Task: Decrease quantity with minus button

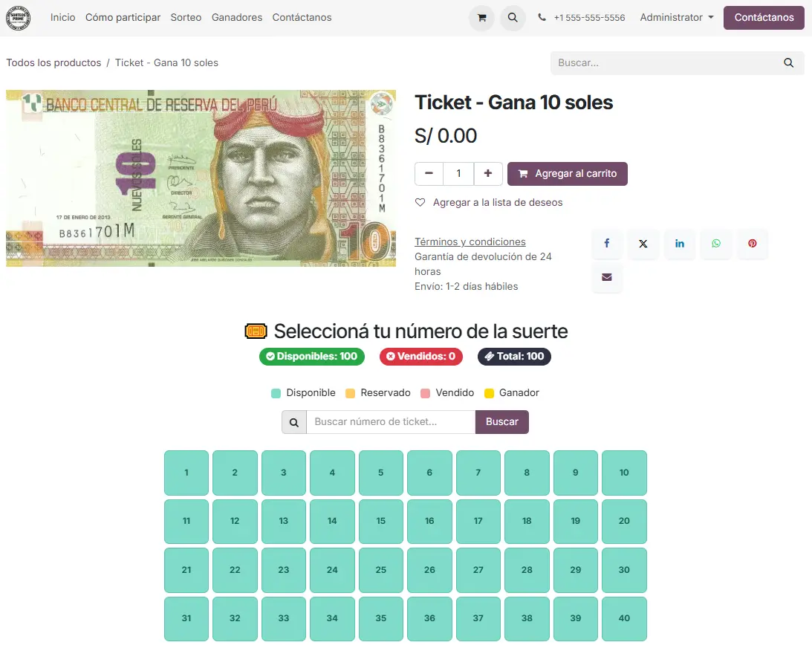Action: click(x=429, y=174)
